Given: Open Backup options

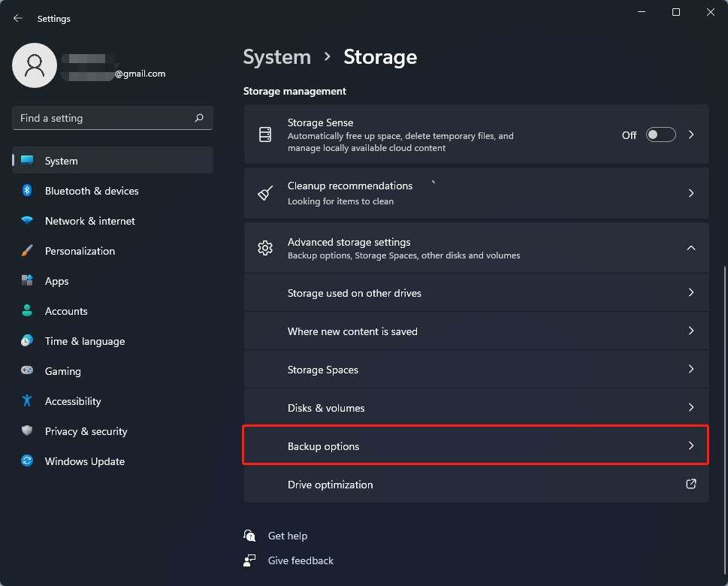Looking at the screenshot, I should (476, 445).
